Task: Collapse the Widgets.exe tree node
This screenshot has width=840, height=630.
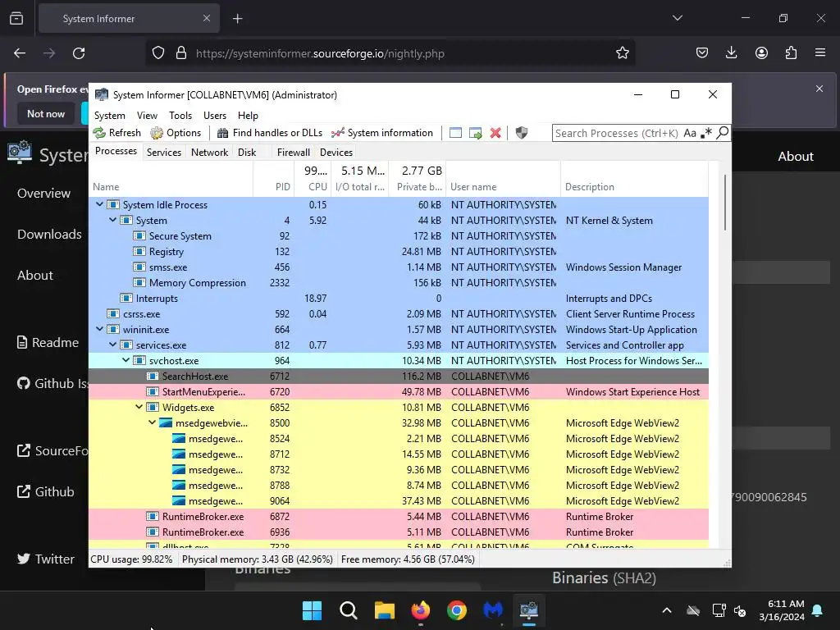Action: coord(139,407)
